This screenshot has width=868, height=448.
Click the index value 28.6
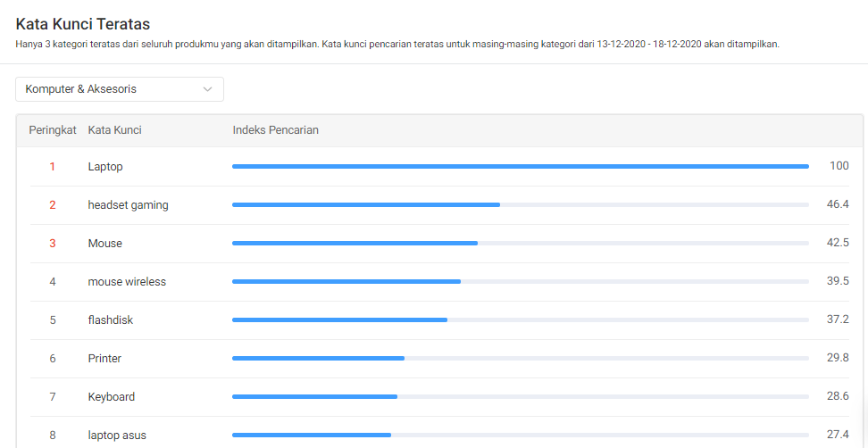[x=838, y=396]
